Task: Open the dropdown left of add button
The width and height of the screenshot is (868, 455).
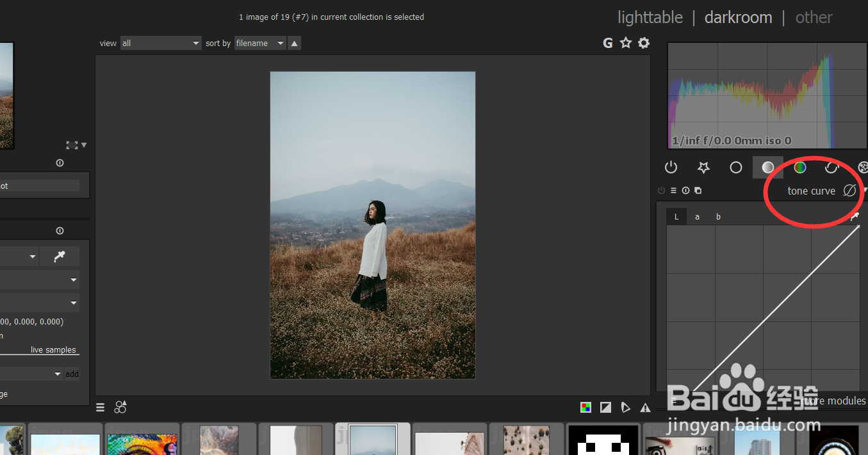Action: click(x=31, y=374)
